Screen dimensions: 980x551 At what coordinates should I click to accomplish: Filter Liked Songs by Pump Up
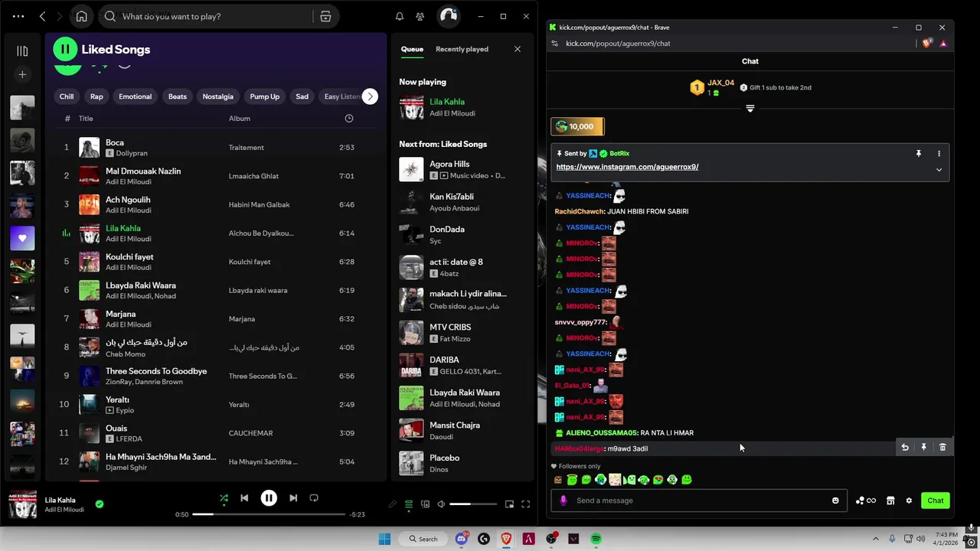[265, 96]
